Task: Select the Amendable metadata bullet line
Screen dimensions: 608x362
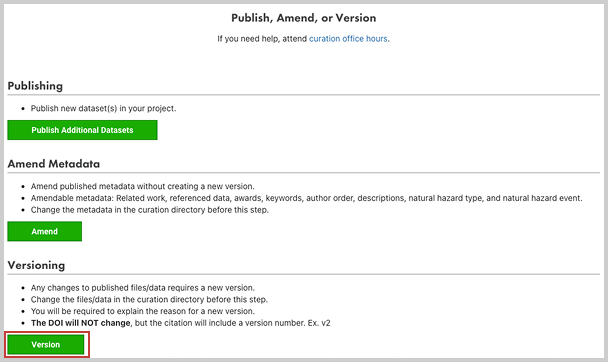Action: coord(306,198)
